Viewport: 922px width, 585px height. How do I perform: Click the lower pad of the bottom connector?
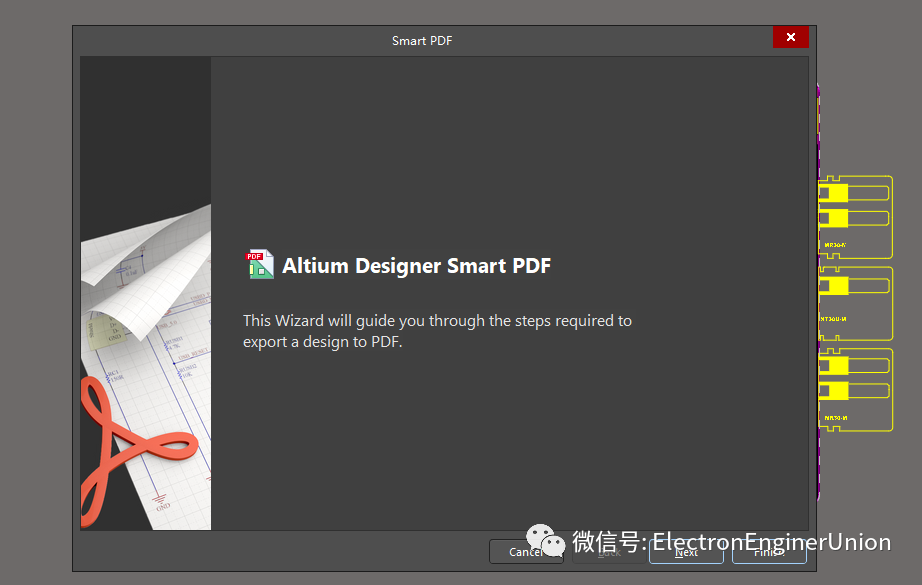834,391
